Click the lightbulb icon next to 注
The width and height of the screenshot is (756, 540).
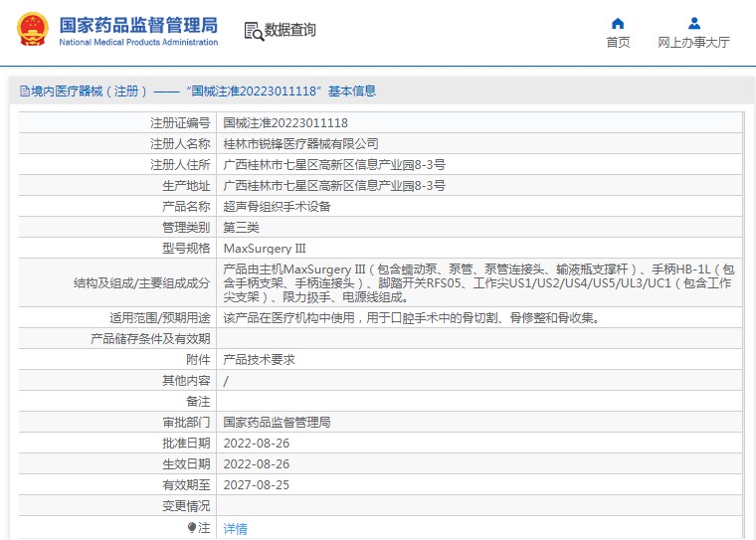coord(192,527)
